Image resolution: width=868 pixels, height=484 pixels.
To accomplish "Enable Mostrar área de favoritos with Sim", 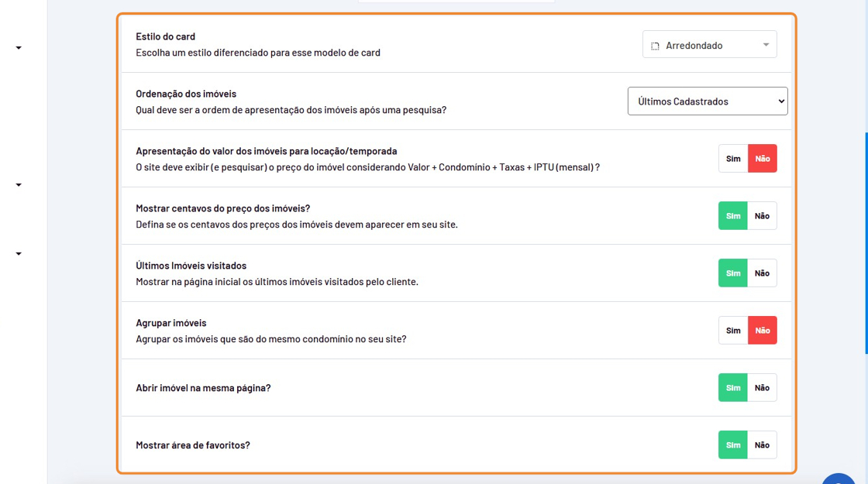I will click(x=733, y=445).
